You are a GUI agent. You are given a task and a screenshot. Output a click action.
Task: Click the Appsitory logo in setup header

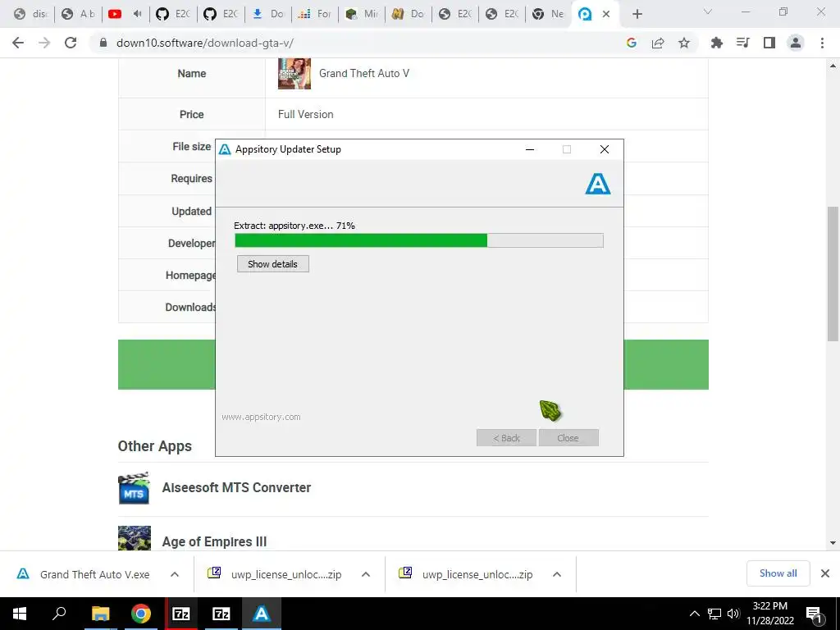598,184
